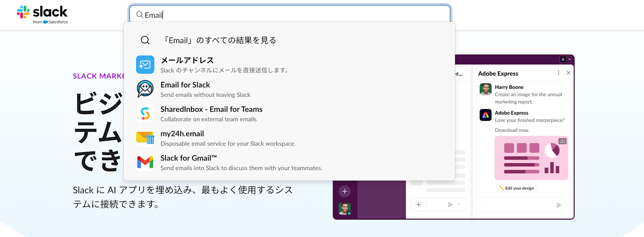The width and height of the screenshot is (644, 237).
Task: Click the Adobe Express panel close X
Action: (568, 73)
